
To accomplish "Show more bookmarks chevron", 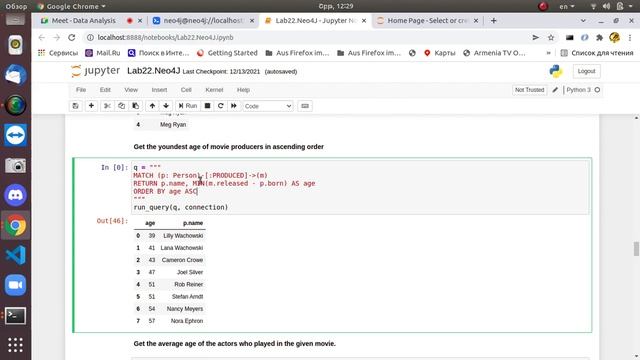I will pos(548,53).
